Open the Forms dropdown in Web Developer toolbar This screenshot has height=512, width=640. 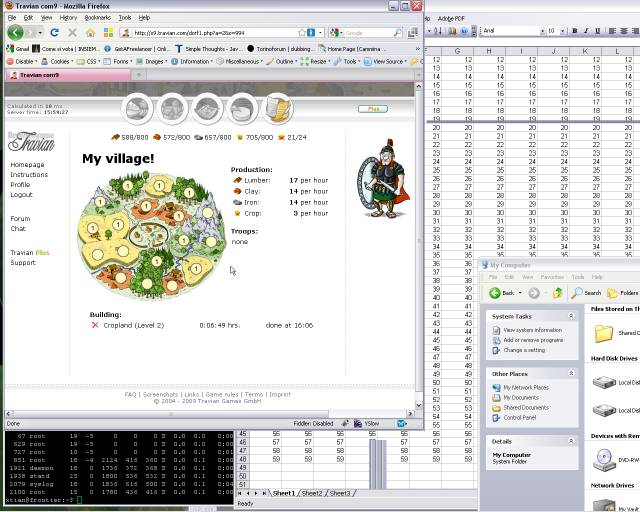click(x=118, y=61)
